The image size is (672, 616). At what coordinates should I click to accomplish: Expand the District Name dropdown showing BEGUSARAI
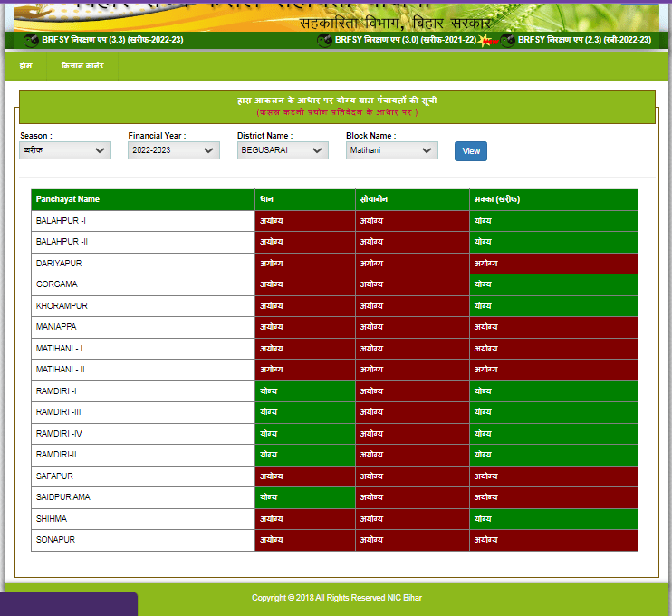[283, 150]
